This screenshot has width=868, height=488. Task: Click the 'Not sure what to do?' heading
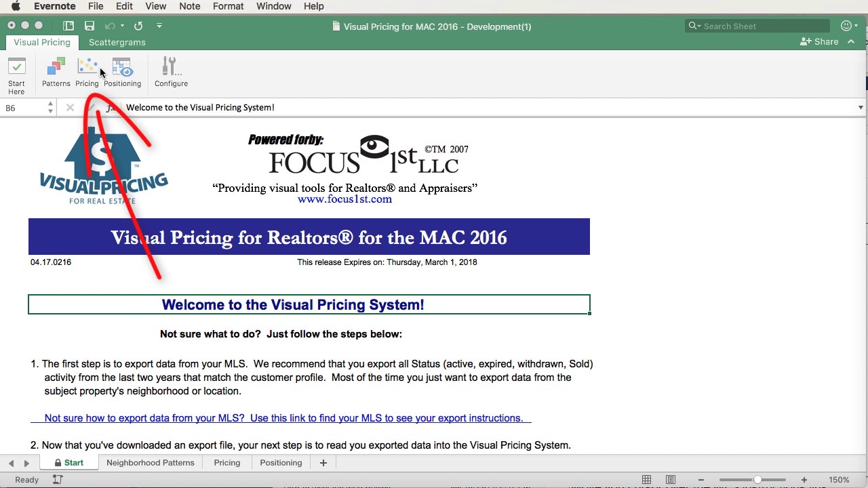point(281,334)
